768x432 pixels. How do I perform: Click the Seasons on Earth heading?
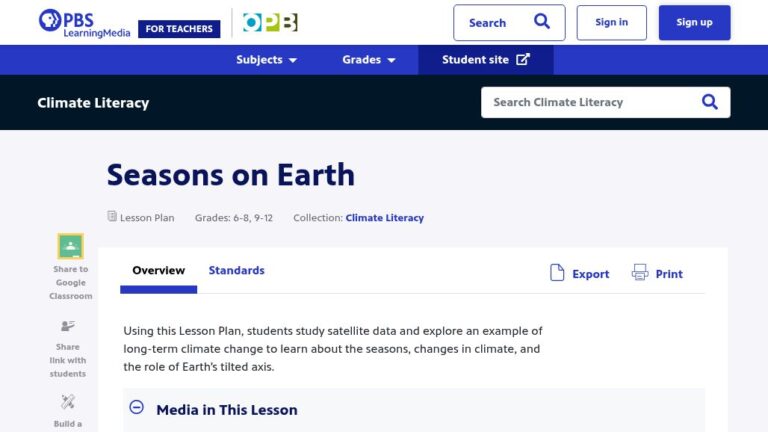point(231,175)
